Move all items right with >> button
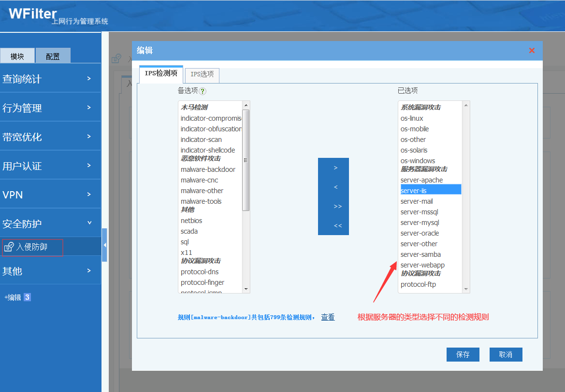 coord(337,207)
